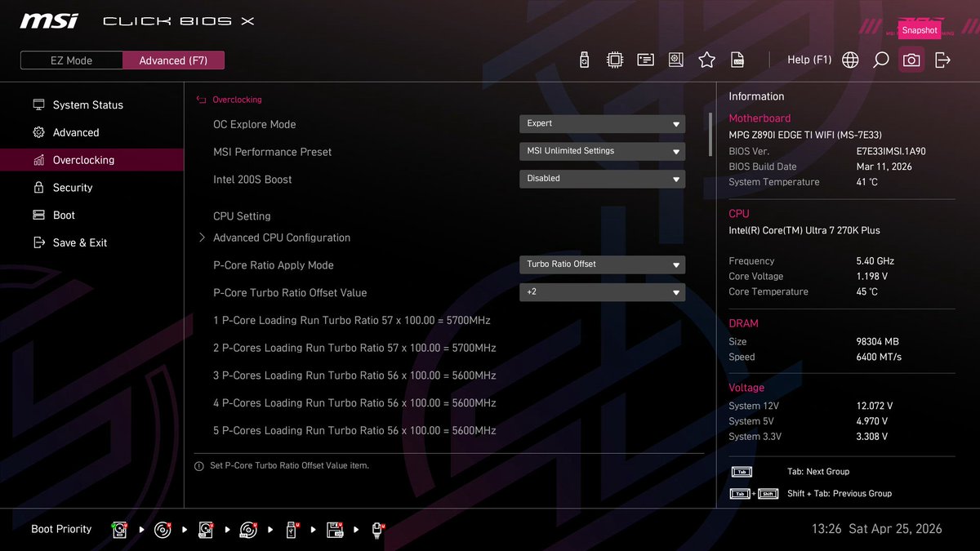The height and width of the screenshot is (551, 980).
Task: Select fourth boot priority USB optical disc icon
Action: [248, 530]
